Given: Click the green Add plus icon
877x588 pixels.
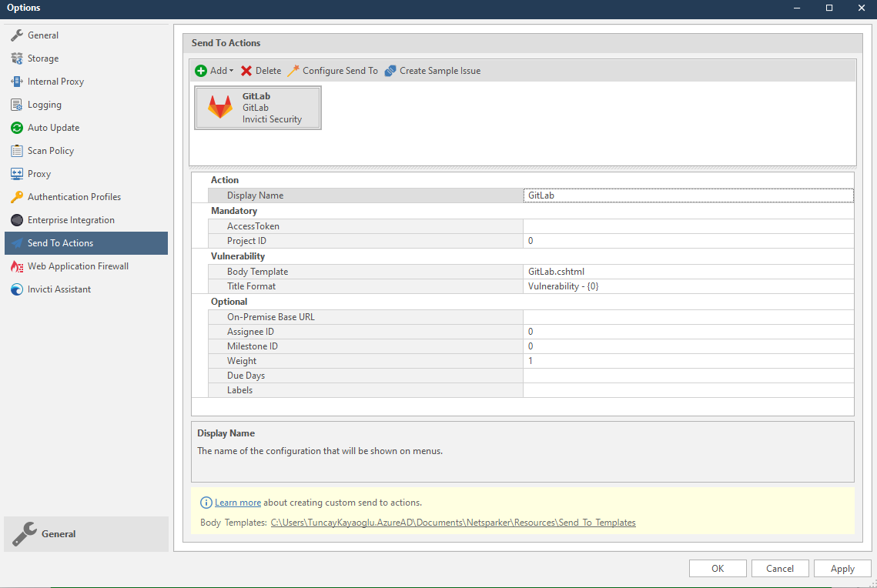Looking at the screenshot, I should pos(201,71).
